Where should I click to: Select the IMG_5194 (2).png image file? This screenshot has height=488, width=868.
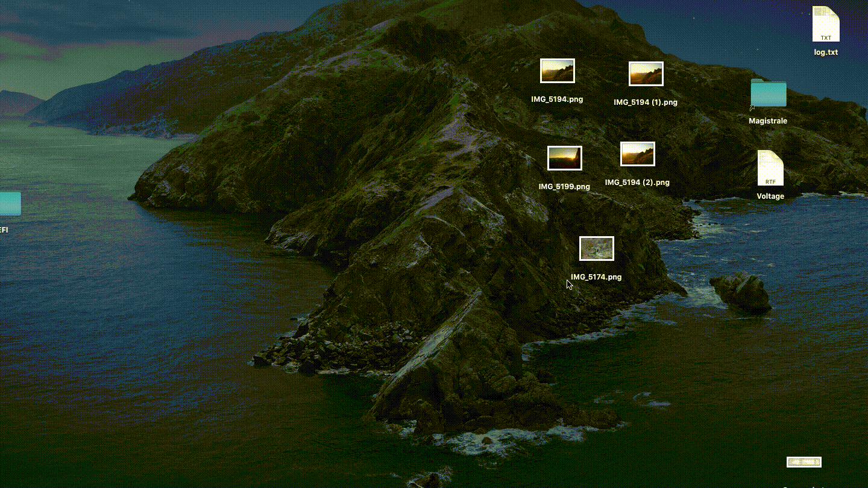pyautogui.click(x=638, y=154)
